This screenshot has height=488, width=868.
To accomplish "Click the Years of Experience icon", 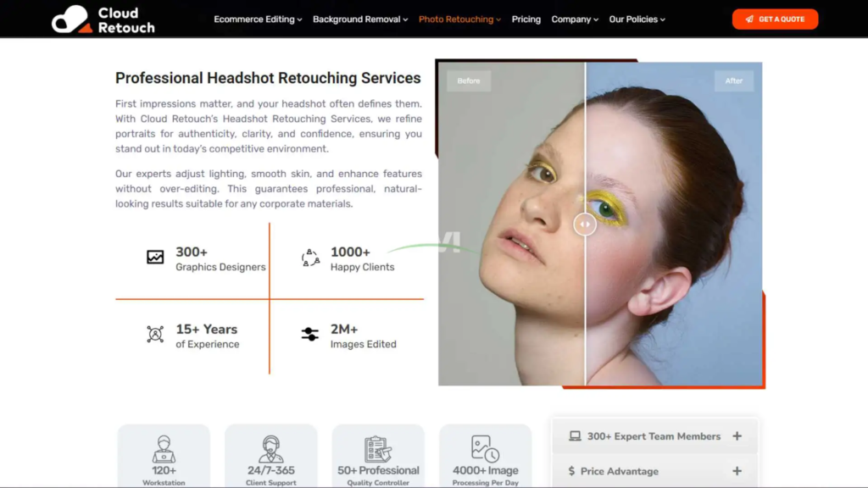I will click(155, 335).
